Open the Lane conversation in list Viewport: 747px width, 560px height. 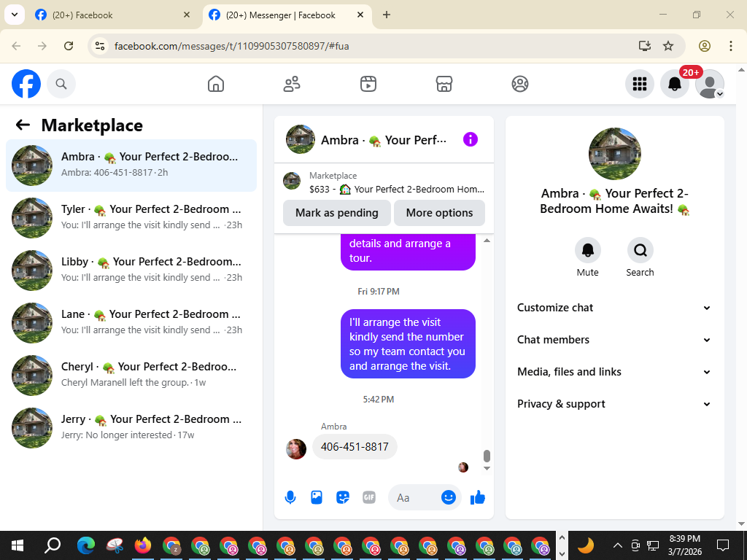pos(131,322)
